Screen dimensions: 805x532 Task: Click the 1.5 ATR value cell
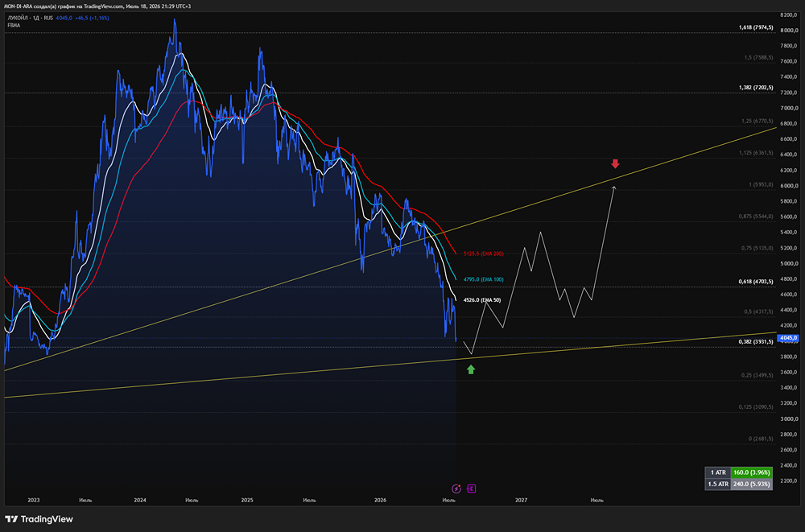(751, 484)
